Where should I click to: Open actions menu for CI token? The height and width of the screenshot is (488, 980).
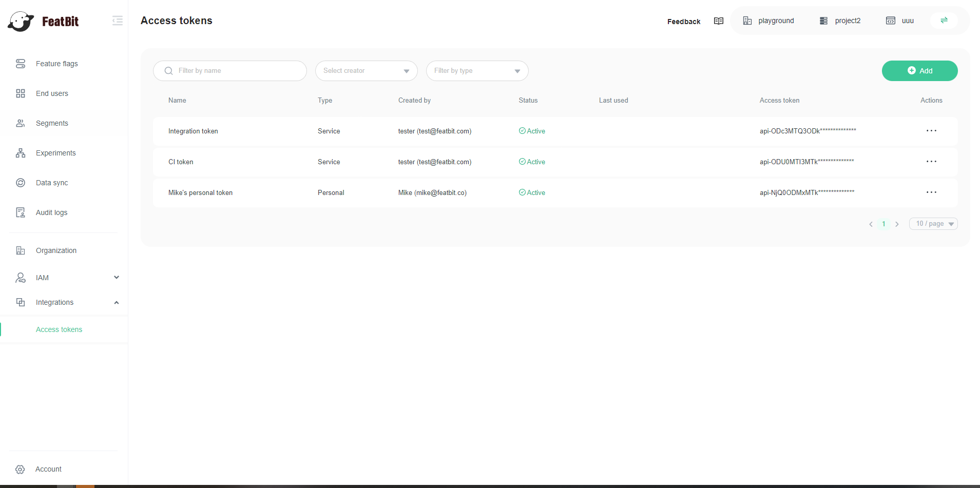pos(931,162)
